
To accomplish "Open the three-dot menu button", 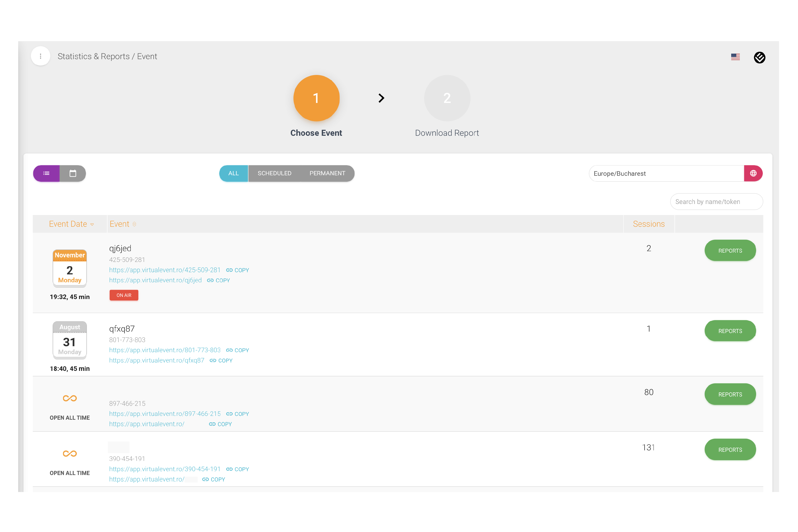I will point(40,56).
